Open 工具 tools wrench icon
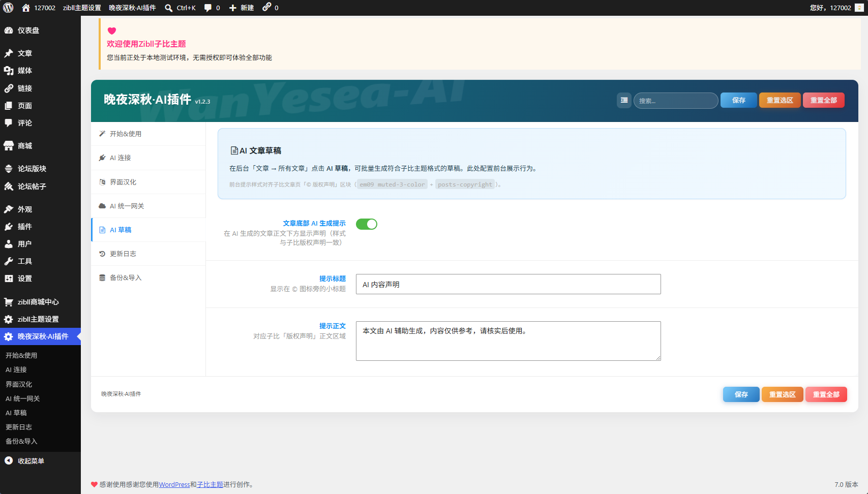Image resolution: width=868 pixels, height=494 pixels. 9,261
